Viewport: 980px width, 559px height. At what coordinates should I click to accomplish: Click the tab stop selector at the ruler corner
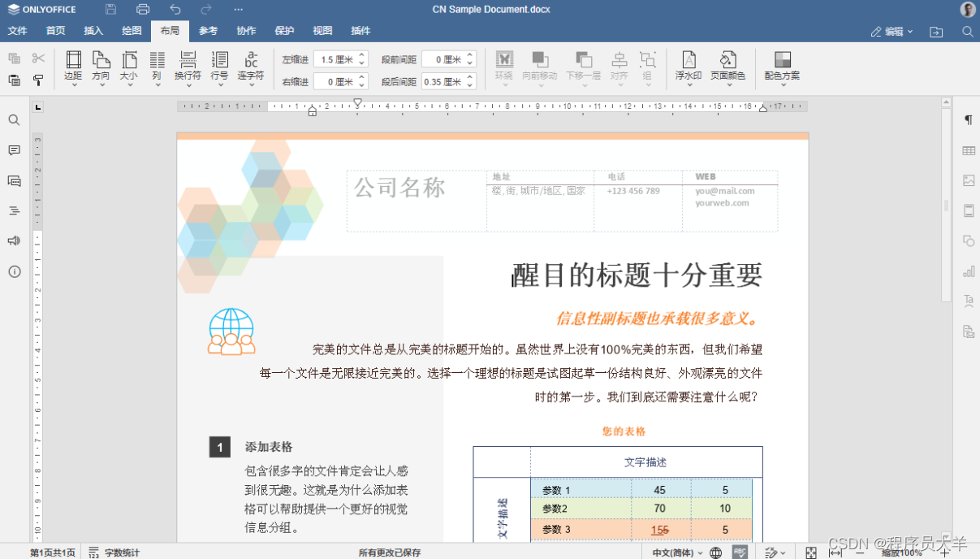(x=37, y=107)
